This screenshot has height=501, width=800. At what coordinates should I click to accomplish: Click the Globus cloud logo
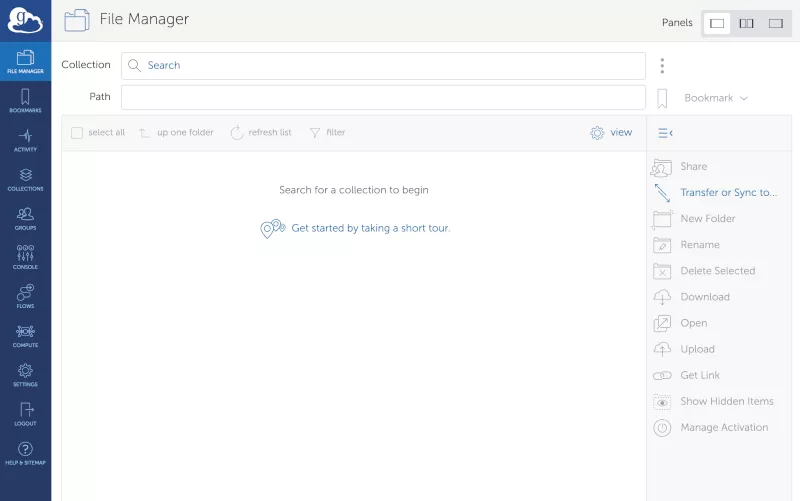click(x=25, y=20)
